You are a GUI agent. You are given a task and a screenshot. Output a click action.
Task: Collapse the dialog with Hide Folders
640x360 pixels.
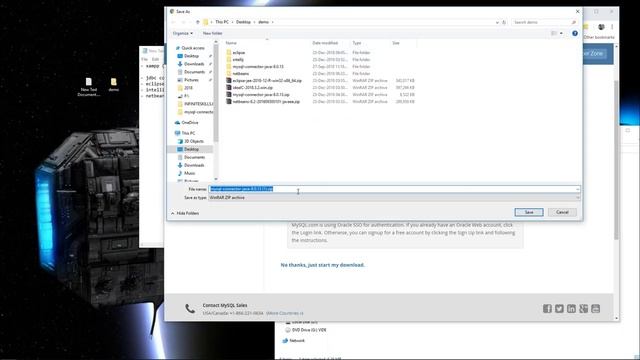(x=185, y=213)
